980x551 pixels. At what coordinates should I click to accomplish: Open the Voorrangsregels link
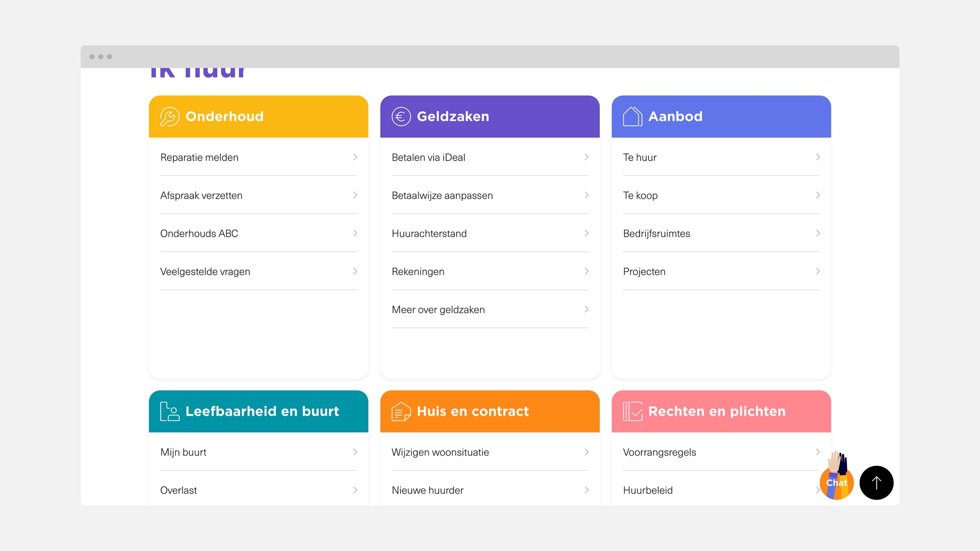[721, 452]
